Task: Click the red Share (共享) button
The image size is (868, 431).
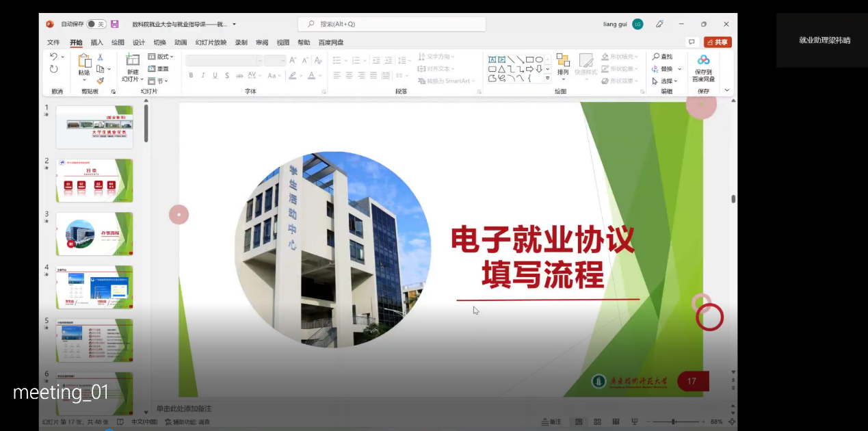Action: [x=718, y=42]
